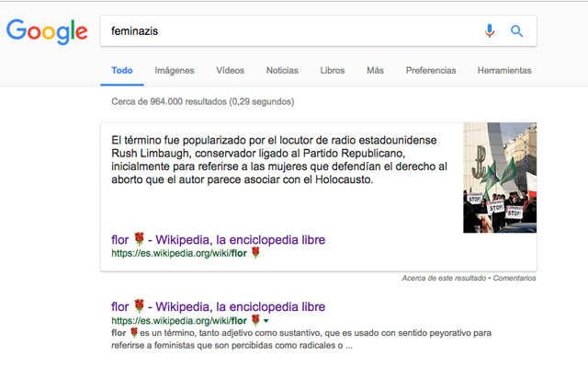Expand green arrow next to second result URL
The image size is (588, 368).
click(266, 321)
